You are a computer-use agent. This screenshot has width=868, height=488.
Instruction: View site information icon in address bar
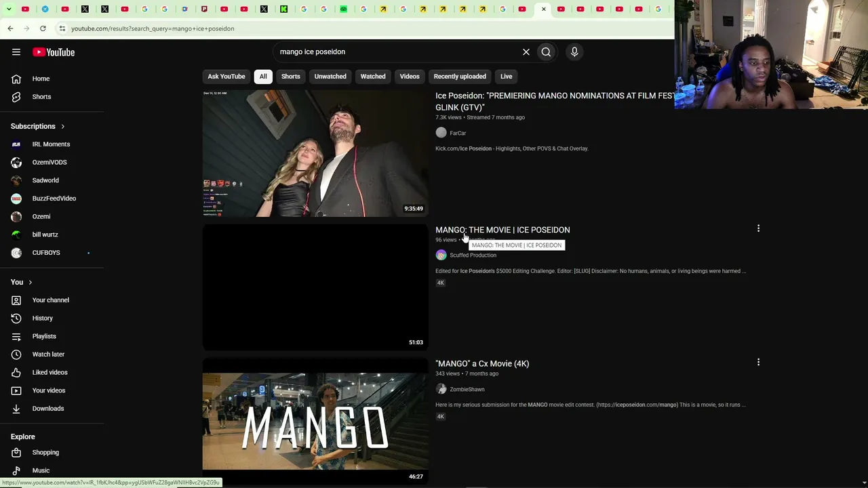(62, 28)
